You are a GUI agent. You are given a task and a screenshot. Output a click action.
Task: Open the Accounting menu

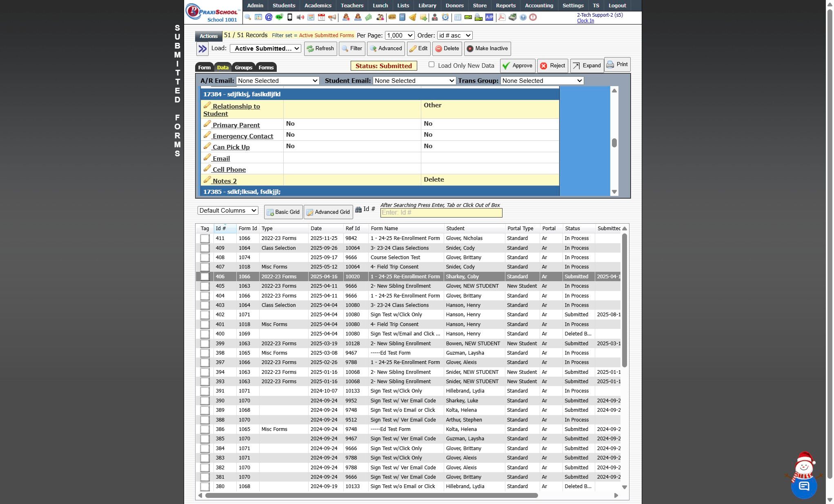(539, 5)
